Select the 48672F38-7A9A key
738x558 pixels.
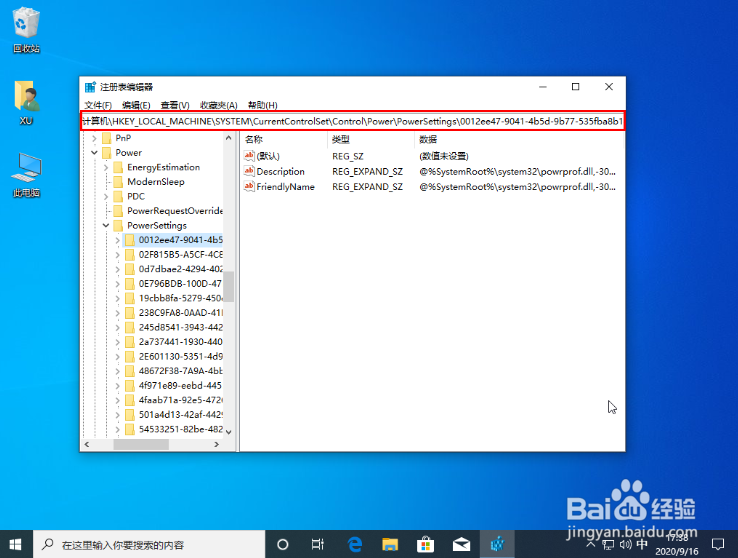179,371
